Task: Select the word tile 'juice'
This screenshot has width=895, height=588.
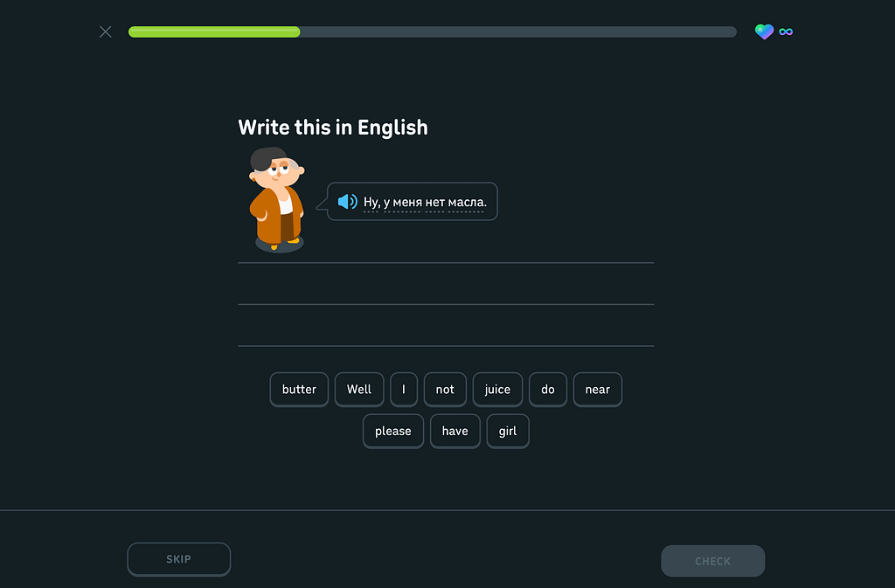Action: (497, 390)
